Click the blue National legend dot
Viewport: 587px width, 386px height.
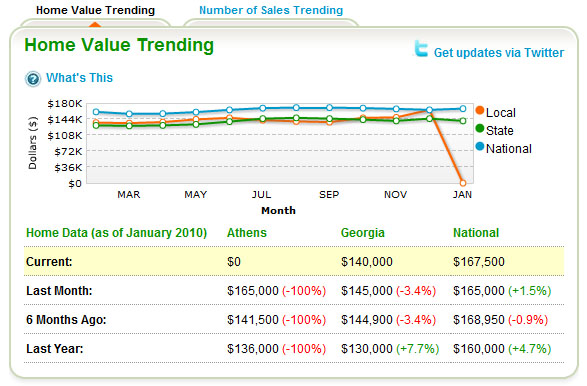(480, 146)
